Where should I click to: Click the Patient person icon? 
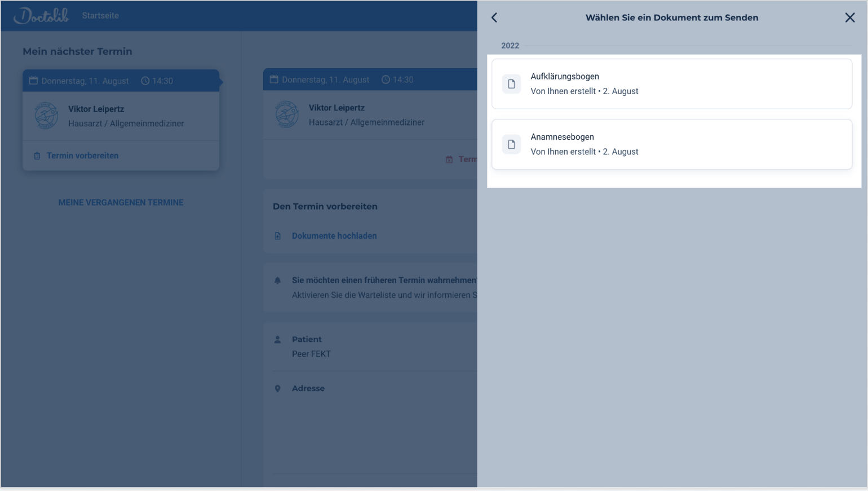pos(277,340)
